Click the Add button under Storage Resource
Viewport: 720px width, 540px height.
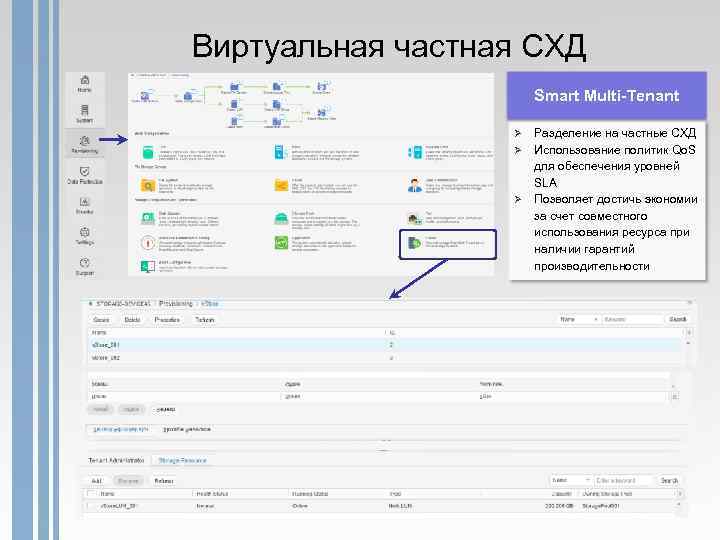(97, 481)
